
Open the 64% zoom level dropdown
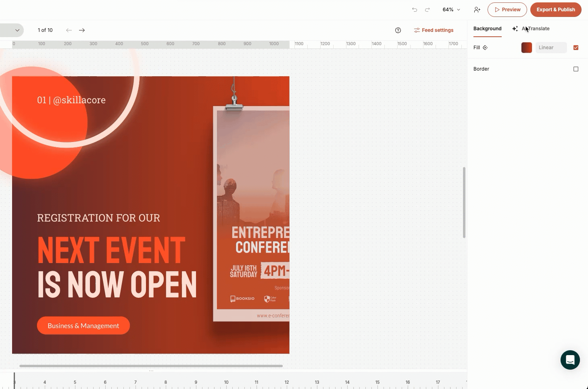451,10
